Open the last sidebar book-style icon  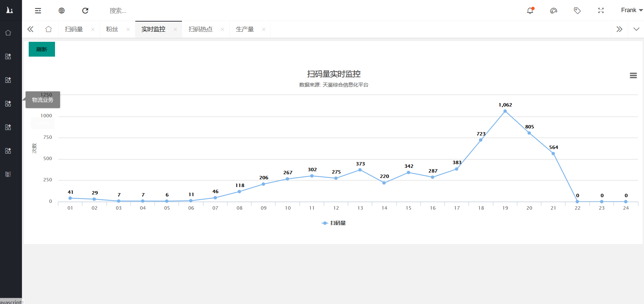[x=8, y=174]
